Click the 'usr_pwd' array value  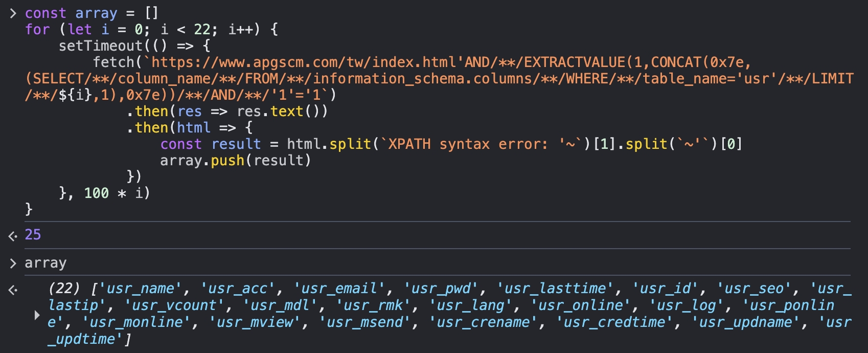coord(441,289)
